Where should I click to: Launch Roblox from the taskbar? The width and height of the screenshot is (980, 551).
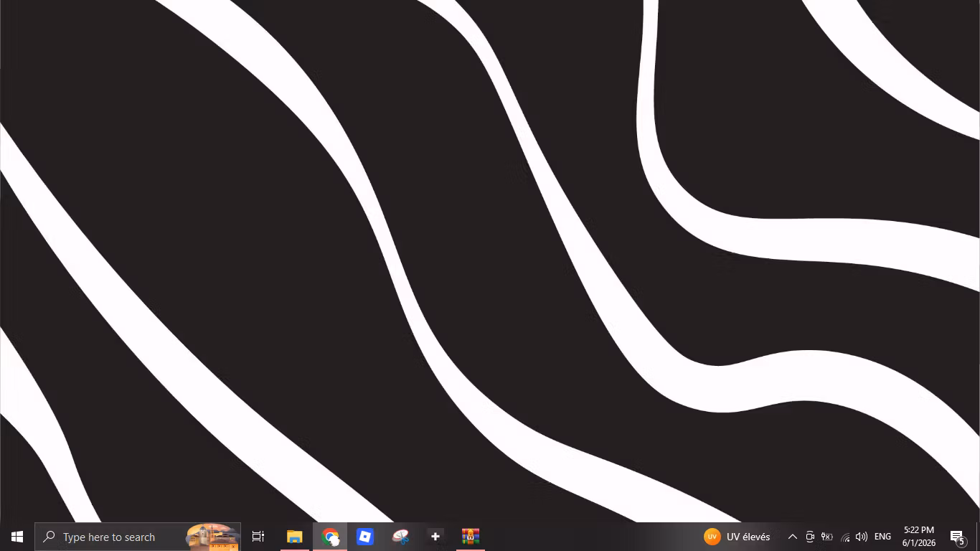tap(365, 537)
